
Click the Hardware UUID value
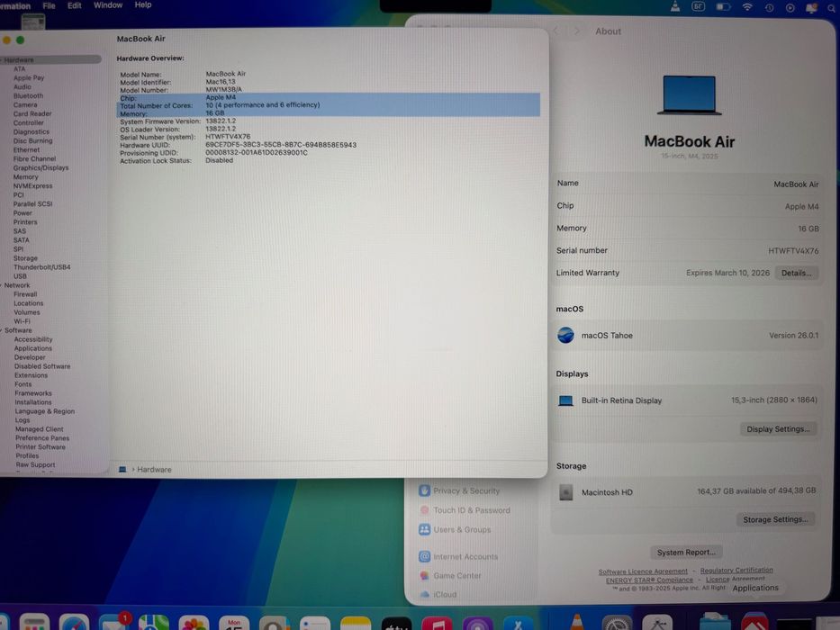pyautogui.click(x=281, y=145)
